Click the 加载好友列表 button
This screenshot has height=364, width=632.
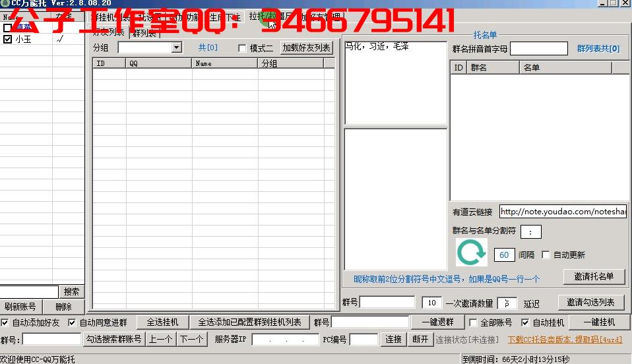coord(306,47)
